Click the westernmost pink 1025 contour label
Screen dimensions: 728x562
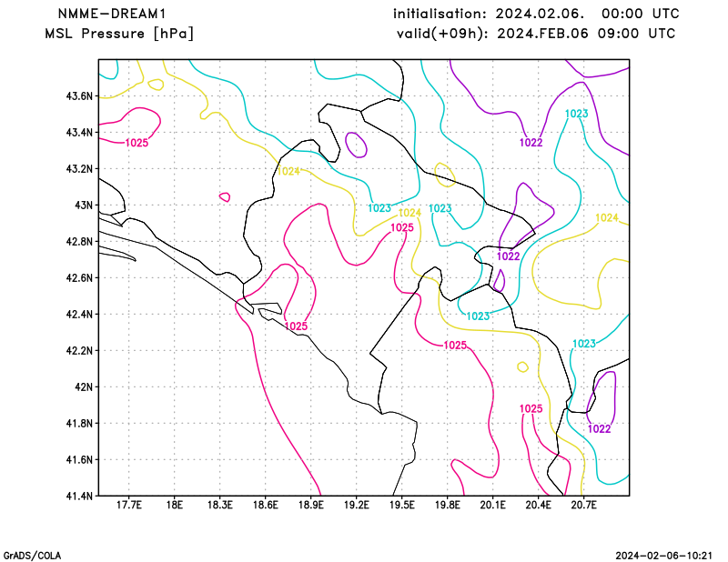click(137, 143)
